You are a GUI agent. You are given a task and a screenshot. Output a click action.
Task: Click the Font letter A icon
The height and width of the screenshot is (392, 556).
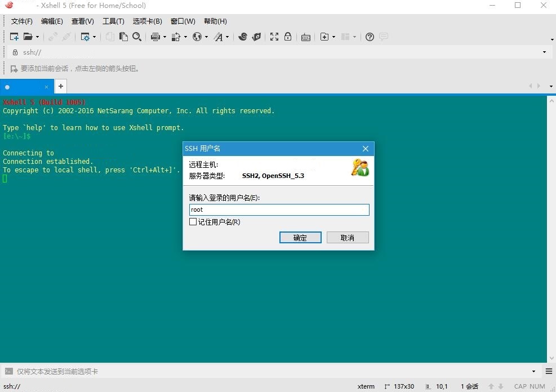click(x=218, y=37)
